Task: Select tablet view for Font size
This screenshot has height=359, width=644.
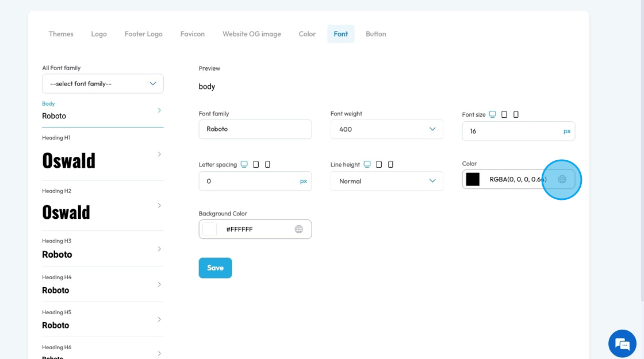Action: [504, 114]
